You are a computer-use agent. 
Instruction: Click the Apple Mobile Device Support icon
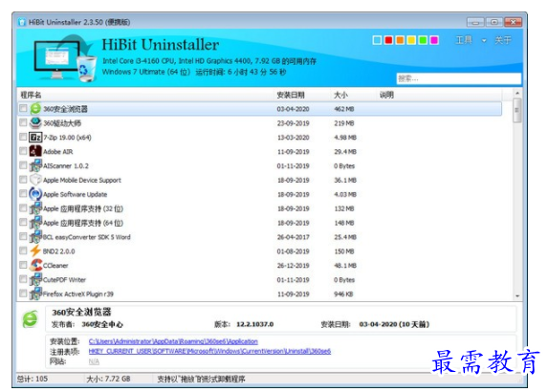pyautogui.click(x=35, y=180)
